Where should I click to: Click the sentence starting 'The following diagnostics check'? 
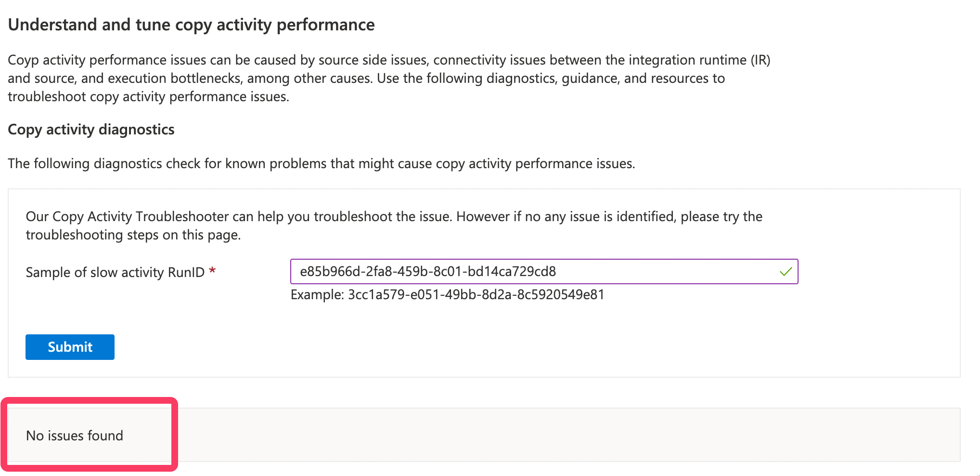point(322,164)
